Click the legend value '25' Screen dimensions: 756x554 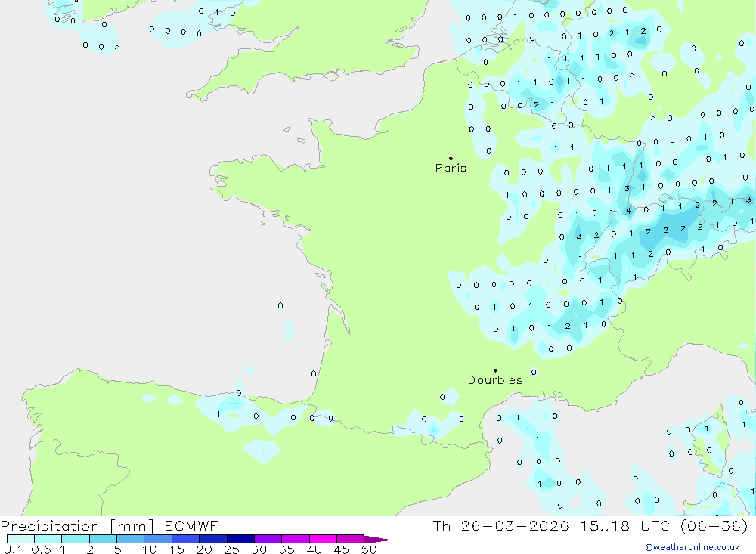232,549
